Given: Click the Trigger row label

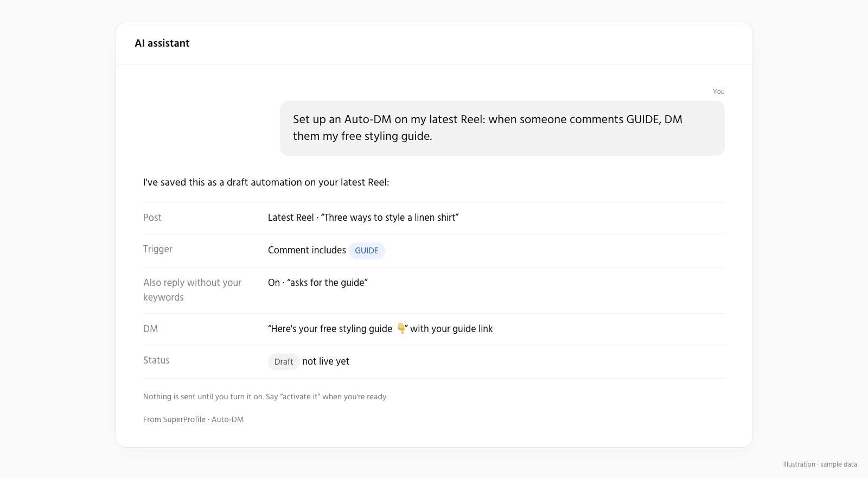Looking at the screenshot, I should tap(158, 249).
